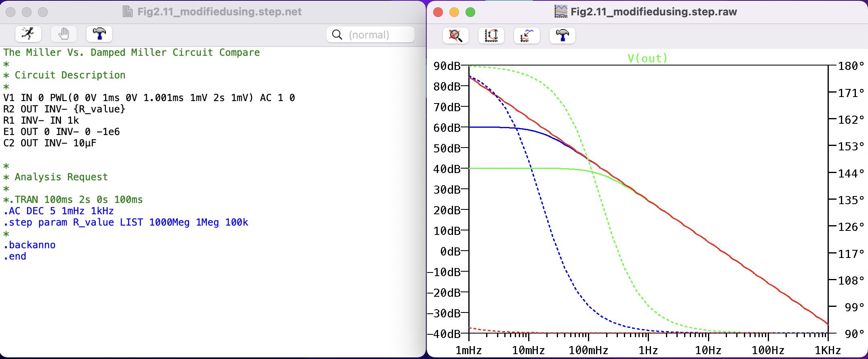Open the pick visible traces icon
The image size is (868, 359).
pyautogui.click(x=527, y=36)
